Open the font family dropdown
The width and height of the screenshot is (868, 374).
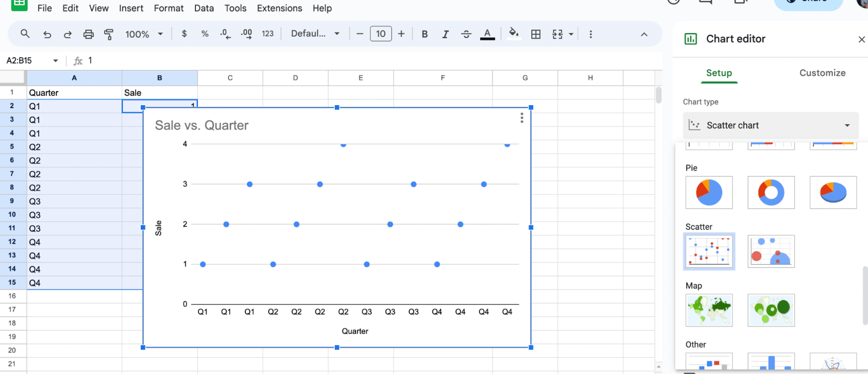pos(315,34)
